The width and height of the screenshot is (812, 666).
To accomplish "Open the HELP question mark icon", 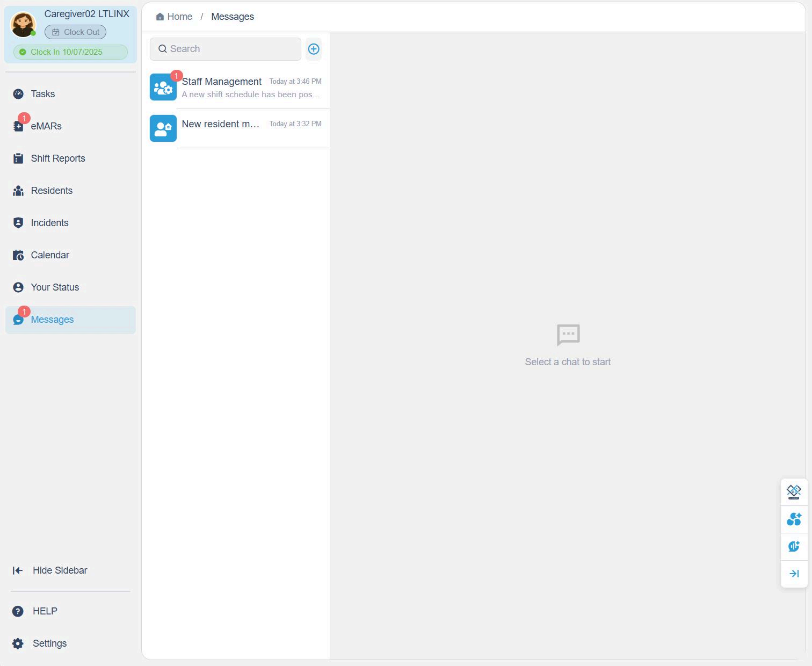I will [x=18, y=611].
